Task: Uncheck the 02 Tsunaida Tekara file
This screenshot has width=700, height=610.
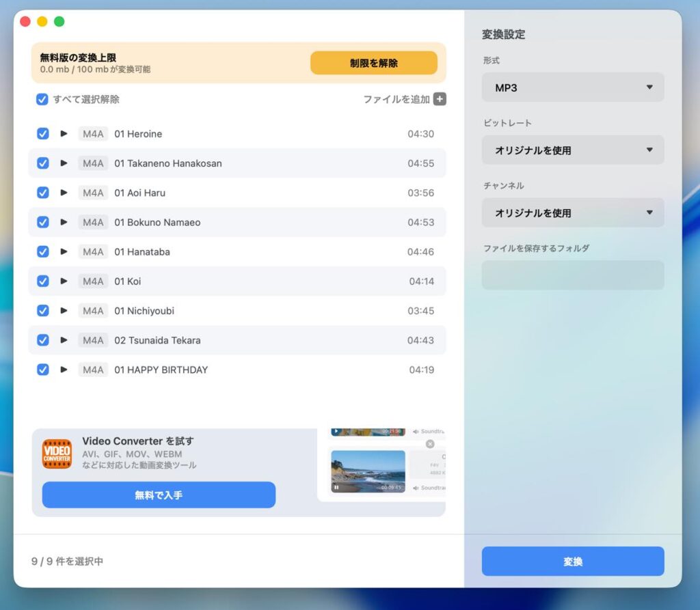Action: click(42, 340)
